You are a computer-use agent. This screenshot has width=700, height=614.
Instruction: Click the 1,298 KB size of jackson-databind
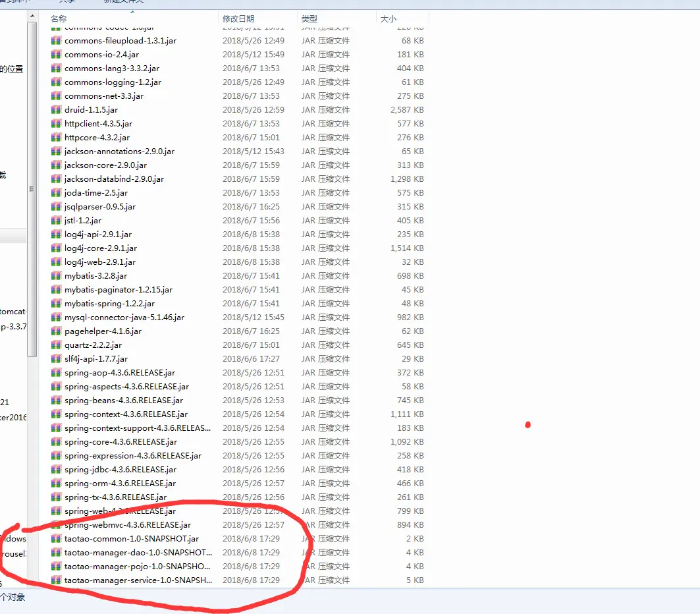(x=407, y=179)
